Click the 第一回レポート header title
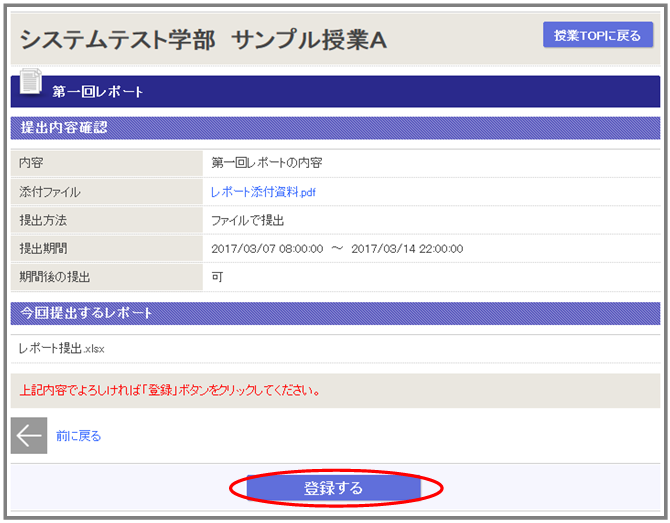Image resolution: width=670 pixels, height=523 pixels. [x=97, y=92]
